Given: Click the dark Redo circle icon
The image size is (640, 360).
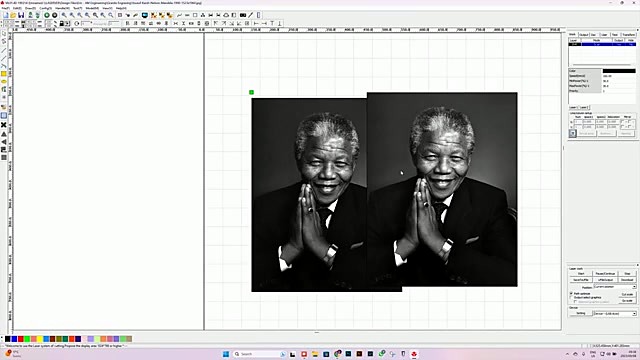Looking at the screenshot, I should (x=54, y=15).
